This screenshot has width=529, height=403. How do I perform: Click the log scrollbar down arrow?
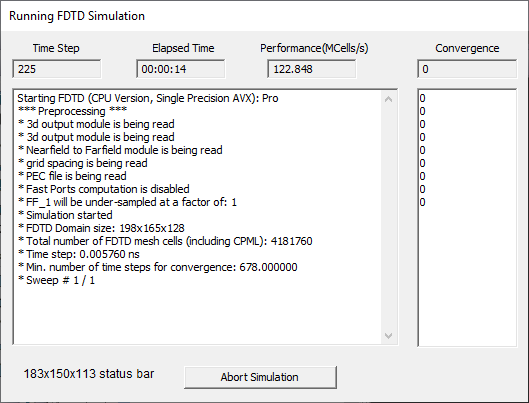click(388, 336)
